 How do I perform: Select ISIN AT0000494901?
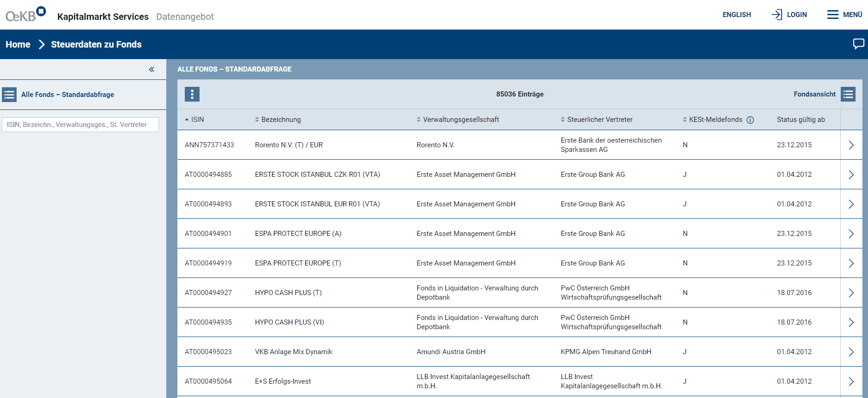pyautogui.click(x=208, y=234)
